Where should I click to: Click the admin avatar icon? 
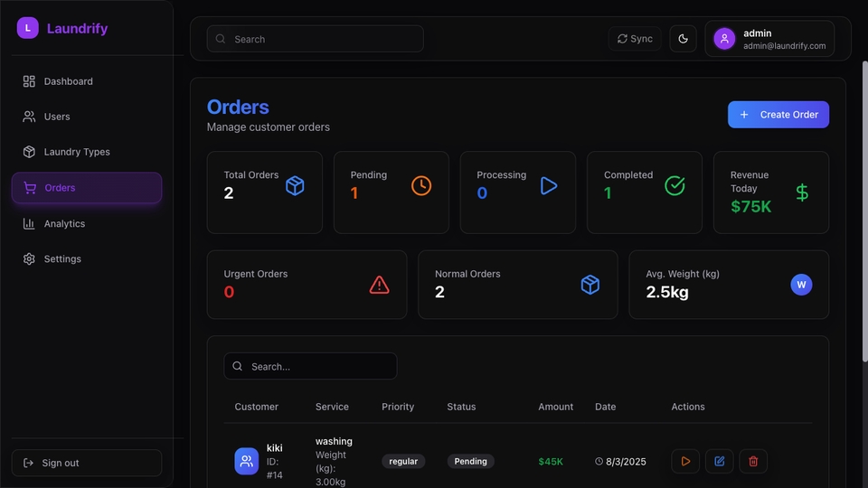coord(724,39)
